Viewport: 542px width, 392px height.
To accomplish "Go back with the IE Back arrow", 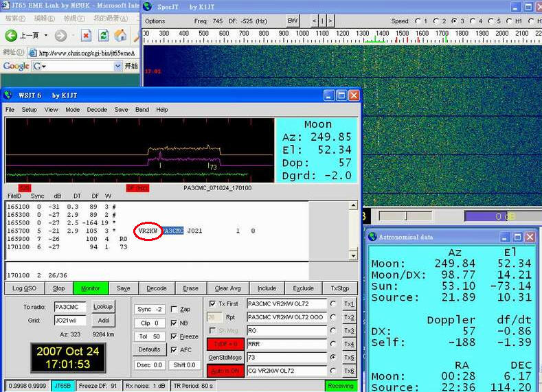I will (x=11, y=35).
